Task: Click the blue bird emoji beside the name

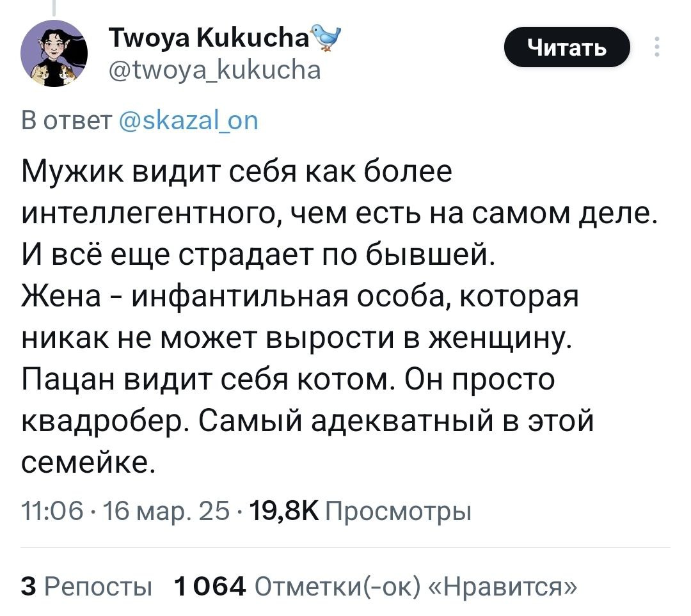Action: tap(326, 38)
